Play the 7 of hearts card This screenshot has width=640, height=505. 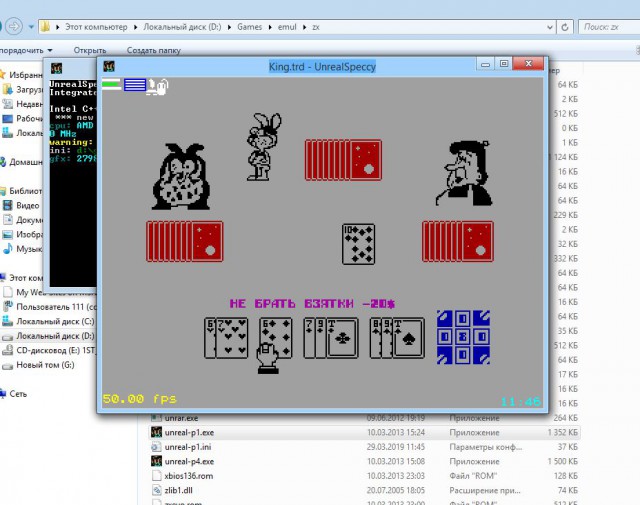click(231, 338)
